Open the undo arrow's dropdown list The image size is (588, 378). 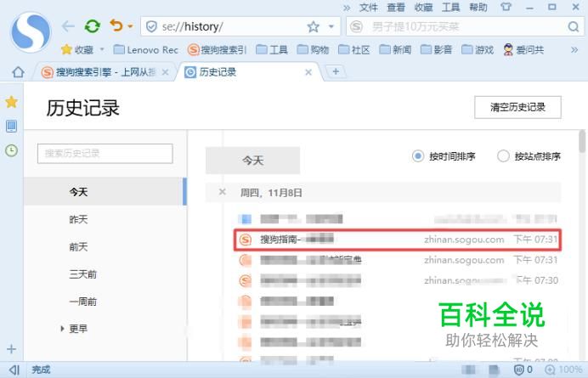[130, 26]
